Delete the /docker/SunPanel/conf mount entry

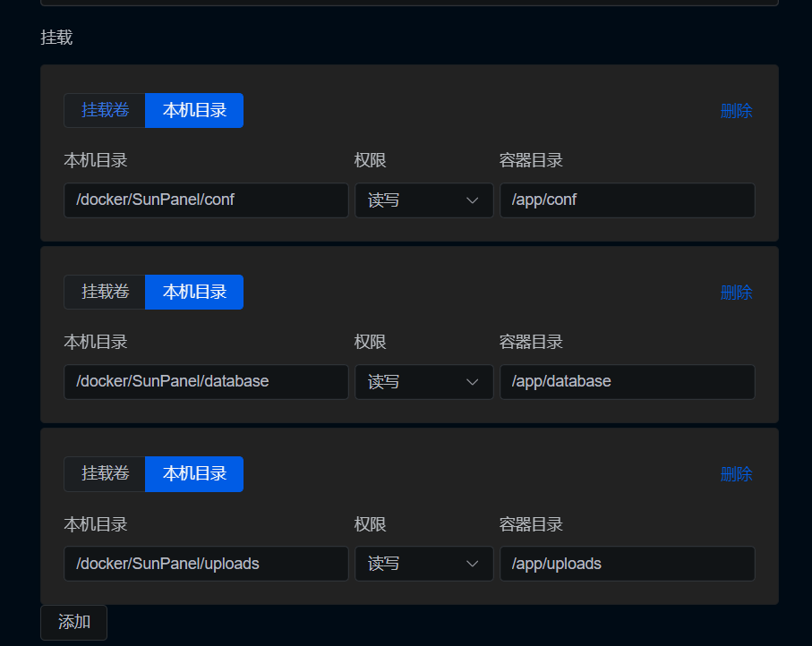click(736, 111)
